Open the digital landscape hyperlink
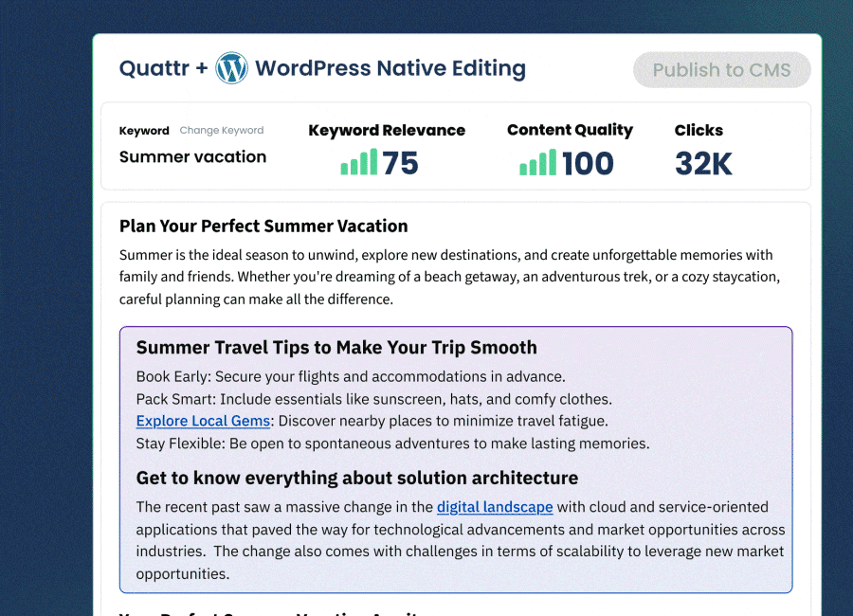The height and width of the screenshot is (616, 853). (x=495, y=507)
